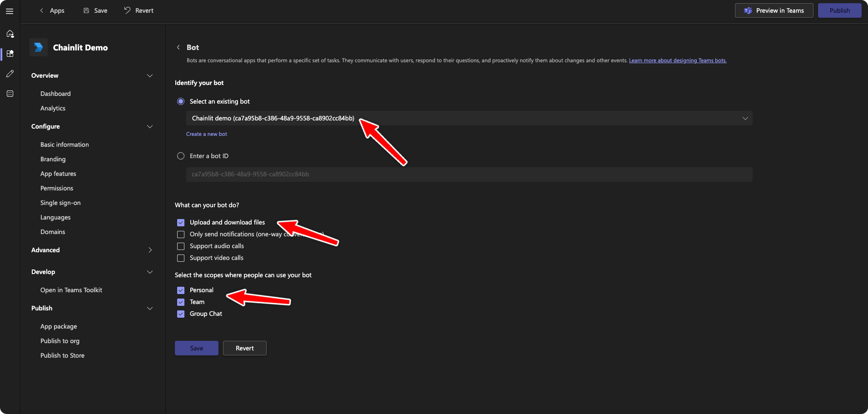
Task: Click the Apps back label in toolbar
Action: pos(57,10)
